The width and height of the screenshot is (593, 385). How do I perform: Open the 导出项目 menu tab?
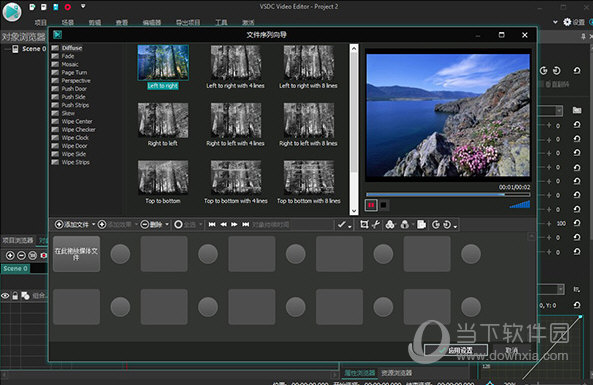(188, 22)
